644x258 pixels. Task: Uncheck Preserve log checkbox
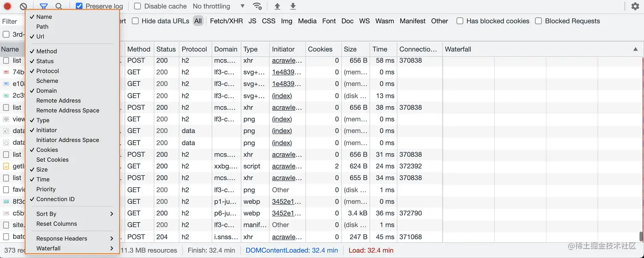tap(79, 6)
